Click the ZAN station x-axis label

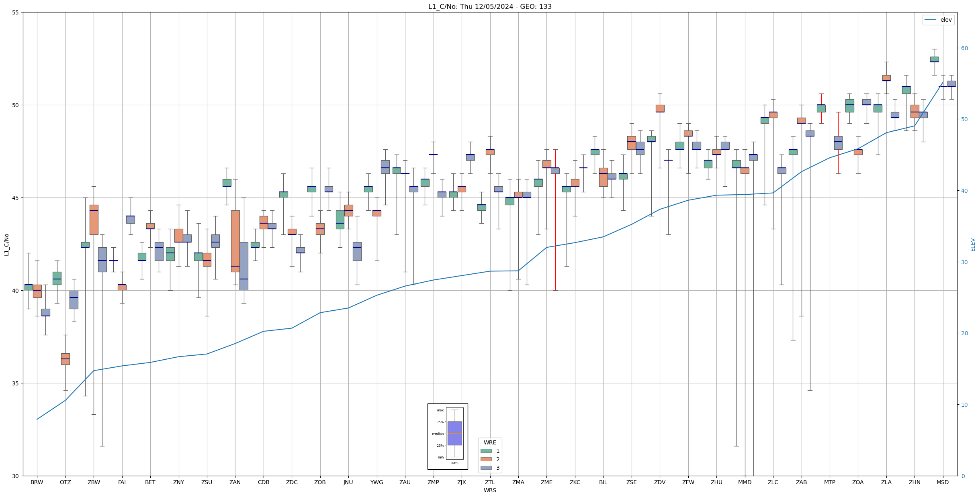pyautogui.click(x=235, y=482)
